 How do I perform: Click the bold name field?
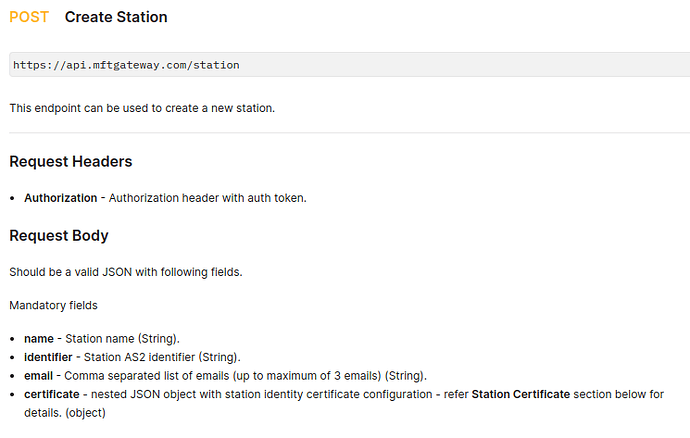tap(39, 339)
